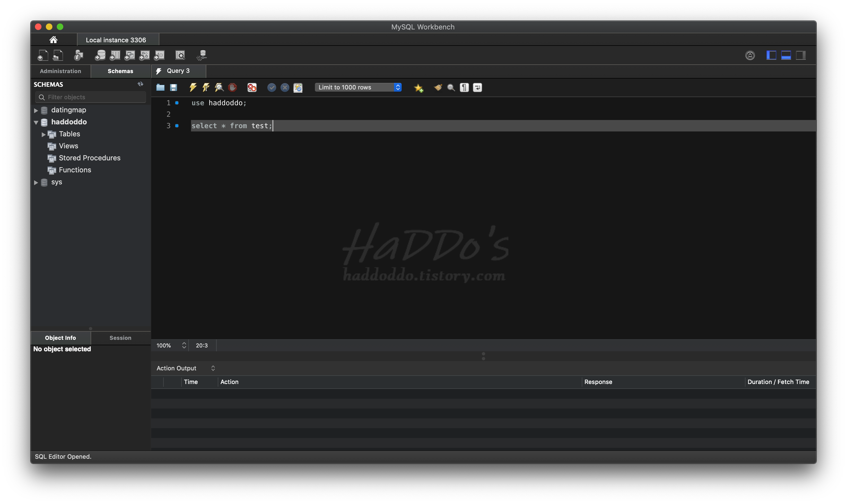The image size is (847, 504).
Task: Expand the Tables node under haddoddo
Action: click(x=43, y=134)
